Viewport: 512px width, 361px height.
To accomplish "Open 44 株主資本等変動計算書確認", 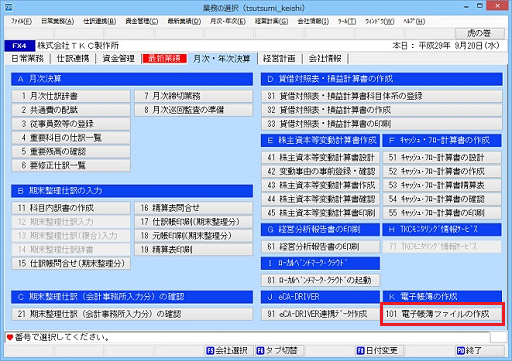I will [x=321, y=199].
